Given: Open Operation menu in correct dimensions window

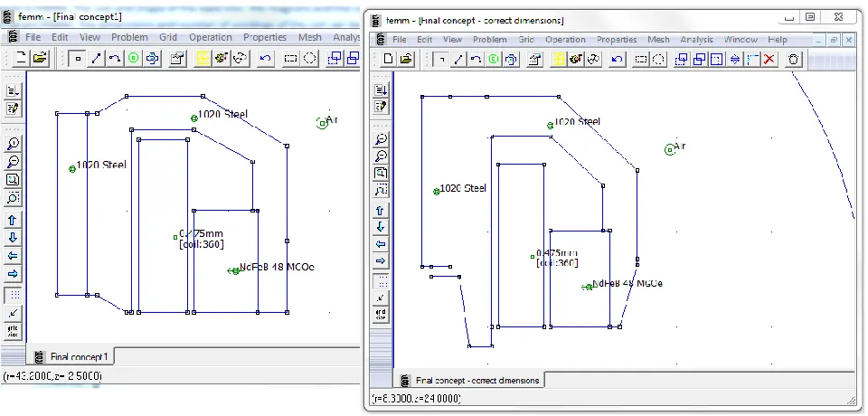Looking at the screenshot, I should (565, 39).
